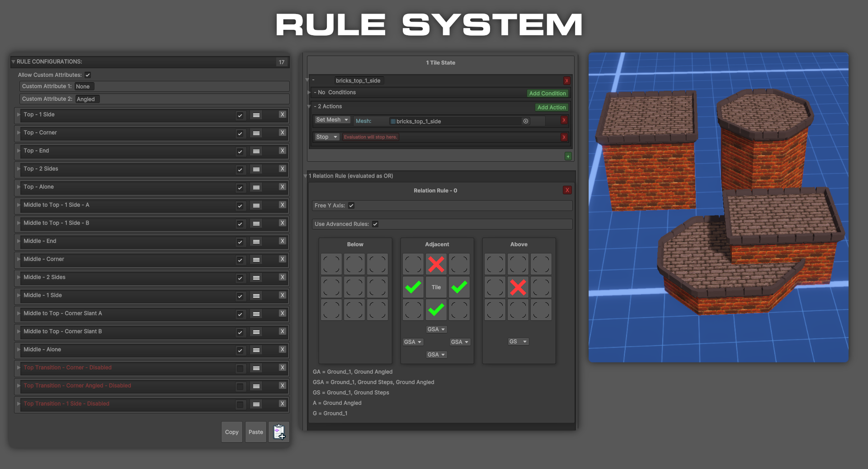Image resolution: width=868 pixels, height=469 pixels.
Task: Click green check below Tile cell
Action: click(436, 310)
